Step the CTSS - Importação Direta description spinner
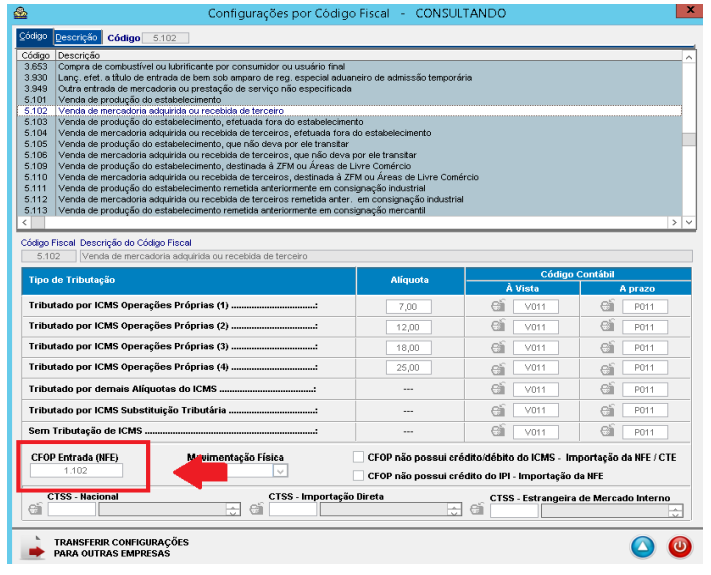 pyautogui.click(x=454, y=510)
